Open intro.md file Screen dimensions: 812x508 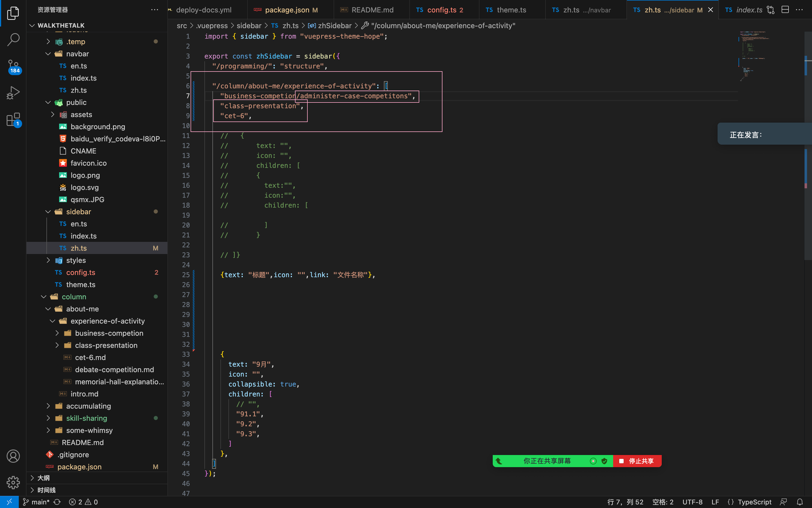(x=97, y=394)
